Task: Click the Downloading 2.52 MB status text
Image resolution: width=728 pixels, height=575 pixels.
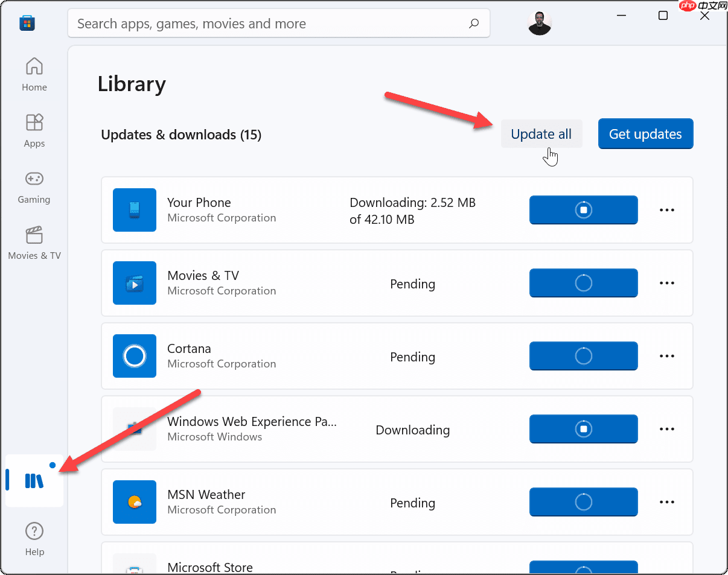Action: tap(413, 211)
